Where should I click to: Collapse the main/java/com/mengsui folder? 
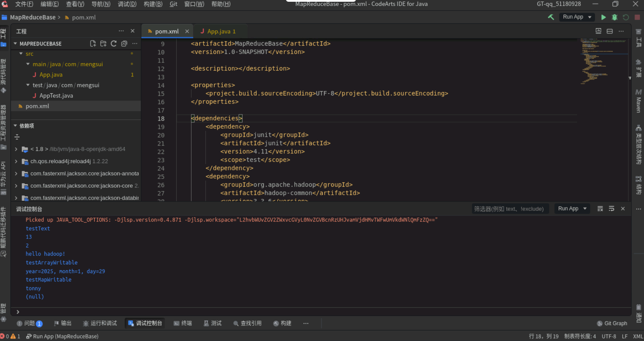28,64
